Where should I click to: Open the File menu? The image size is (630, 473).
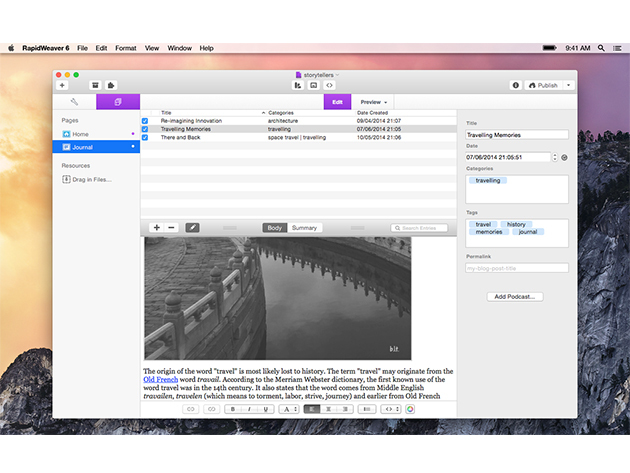point(82,48)
